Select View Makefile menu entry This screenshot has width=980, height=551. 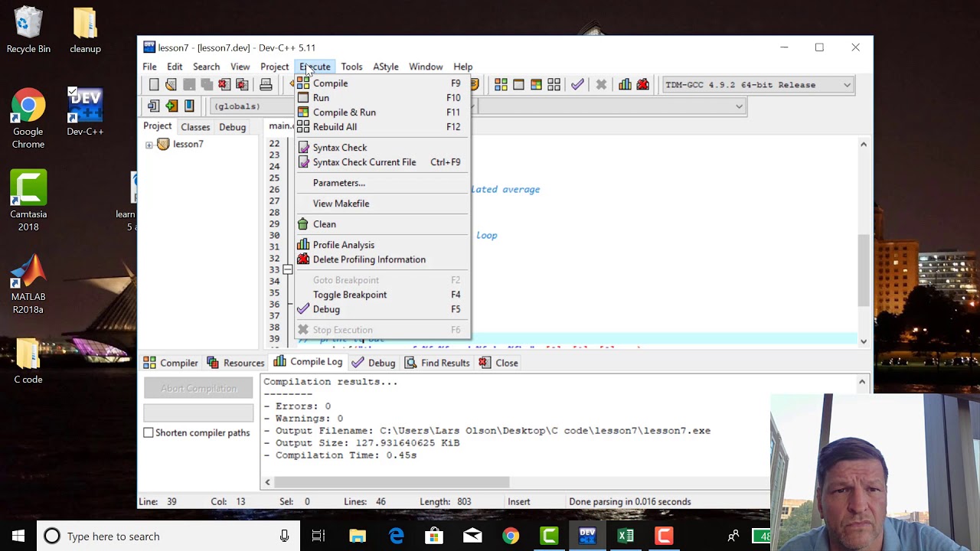[383, 204]
